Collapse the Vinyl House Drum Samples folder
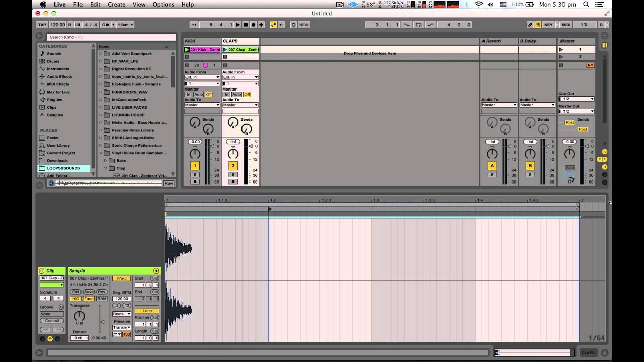This screenshot has width=644, height=362. (x=101, y=153)
